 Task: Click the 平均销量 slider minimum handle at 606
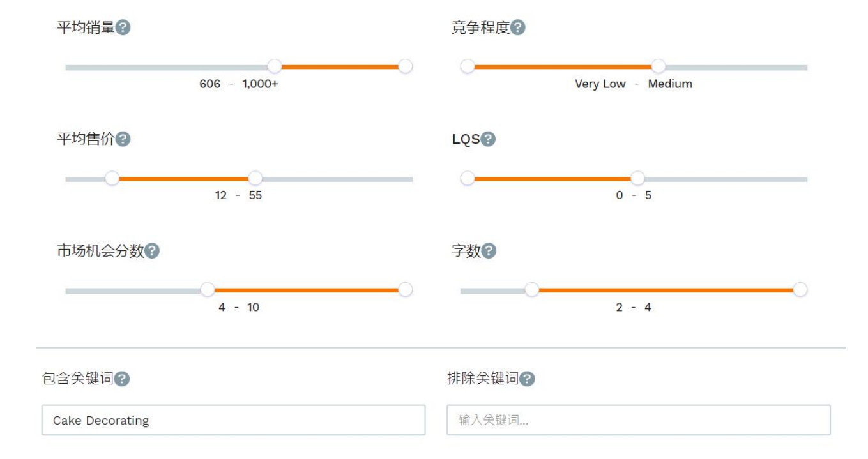(275, 66)
